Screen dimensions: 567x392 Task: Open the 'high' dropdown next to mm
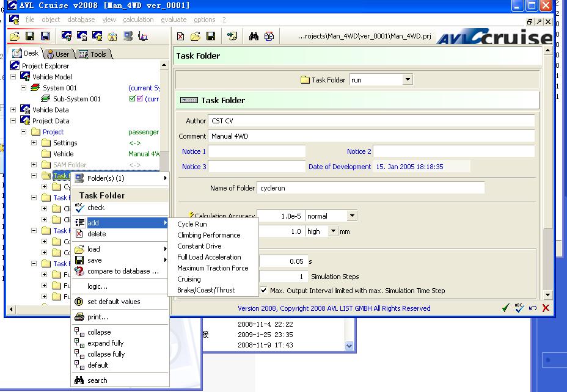(x=332, y=231)
